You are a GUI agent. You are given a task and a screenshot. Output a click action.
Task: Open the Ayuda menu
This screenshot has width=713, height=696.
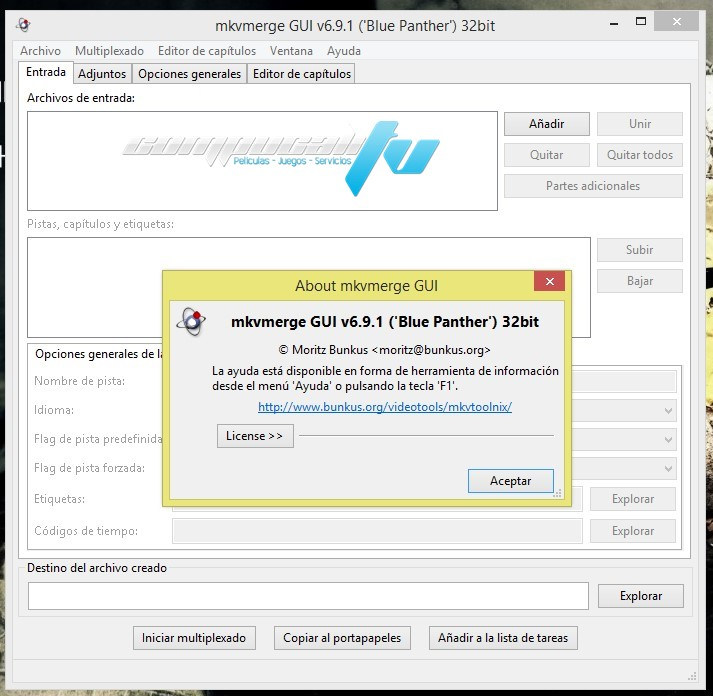[x=344, y=51]
